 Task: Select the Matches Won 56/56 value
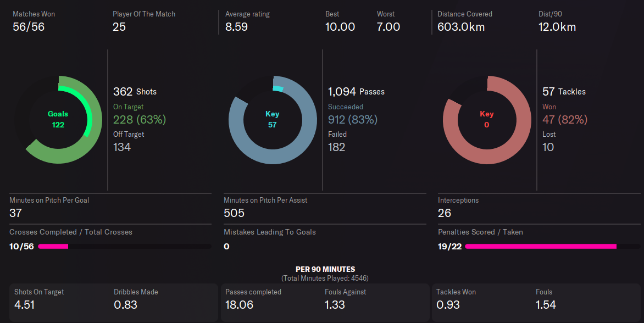(x=29, y=26)
